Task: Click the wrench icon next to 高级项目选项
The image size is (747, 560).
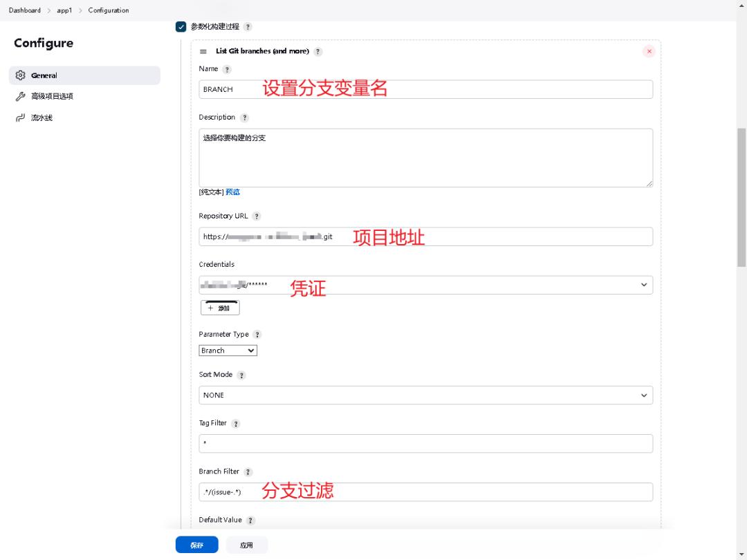Action: (x=19, y=96)
